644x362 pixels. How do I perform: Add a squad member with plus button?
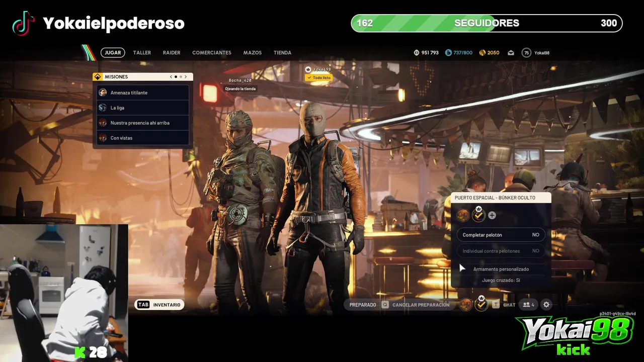coord(492,215)
